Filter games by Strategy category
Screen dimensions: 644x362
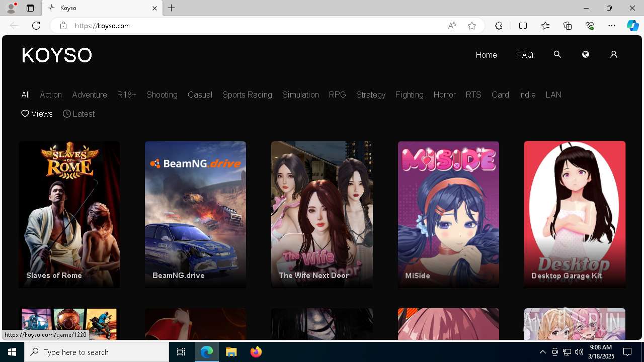371,95
